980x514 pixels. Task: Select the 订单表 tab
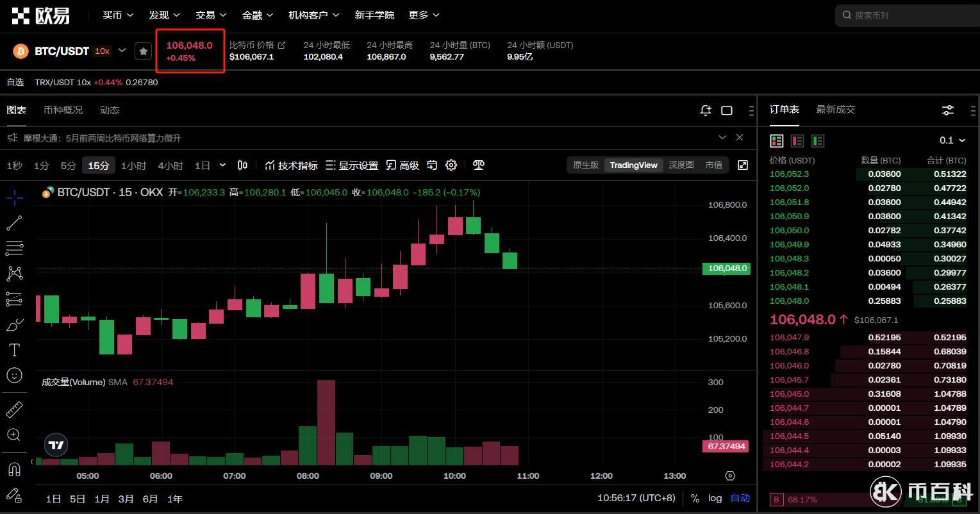(785, 110)
